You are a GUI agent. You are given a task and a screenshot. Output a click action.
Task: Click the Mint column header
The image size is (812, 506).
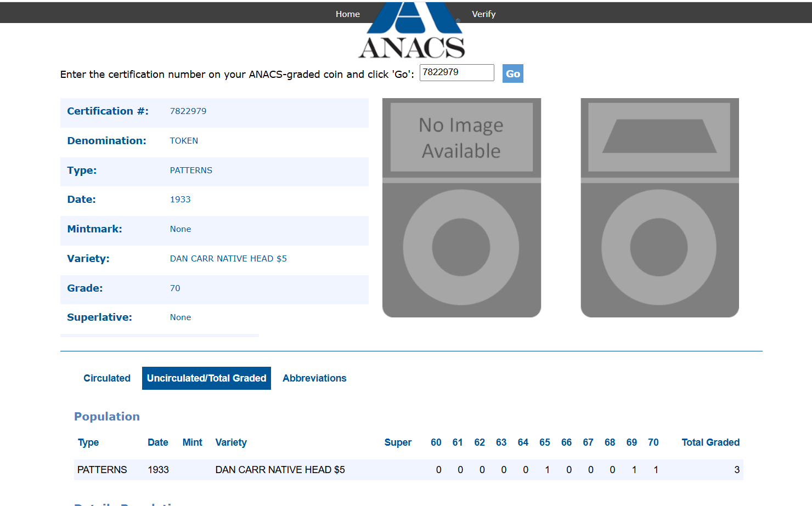(x=193, y=442)
